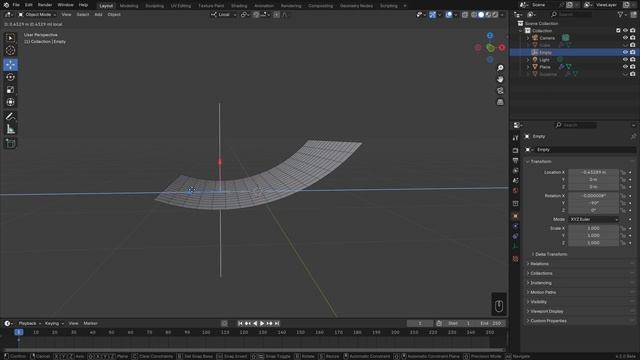Open the Object Data properties tab
The height and width of the screenshot is (360, 640).
[x=516, y=246]
